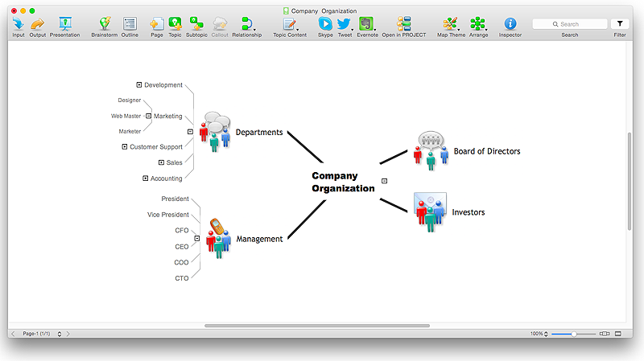Open Map Theme options

tap(450, 24)
